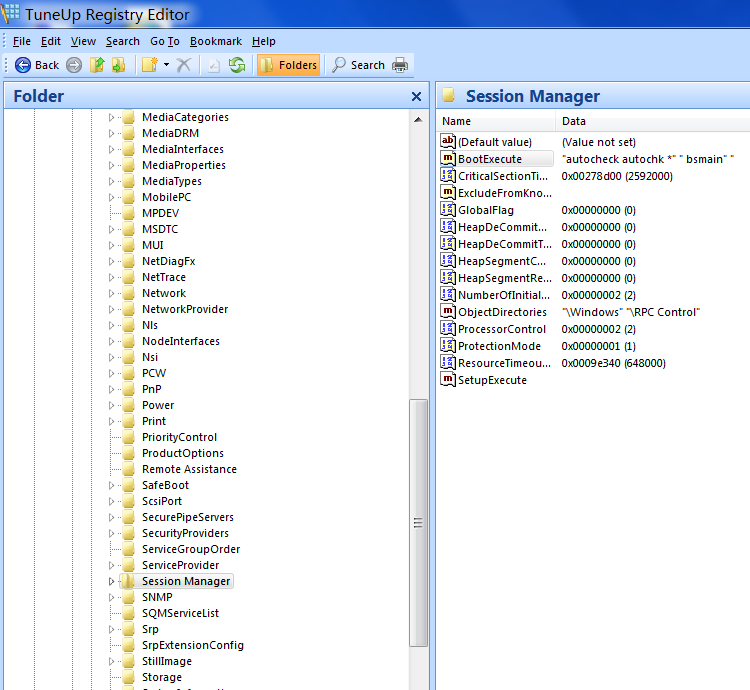This screenshot has width=750, height=690.
Task: Click the folder up-arrow icon in toolbar
Action: (97, 65)
